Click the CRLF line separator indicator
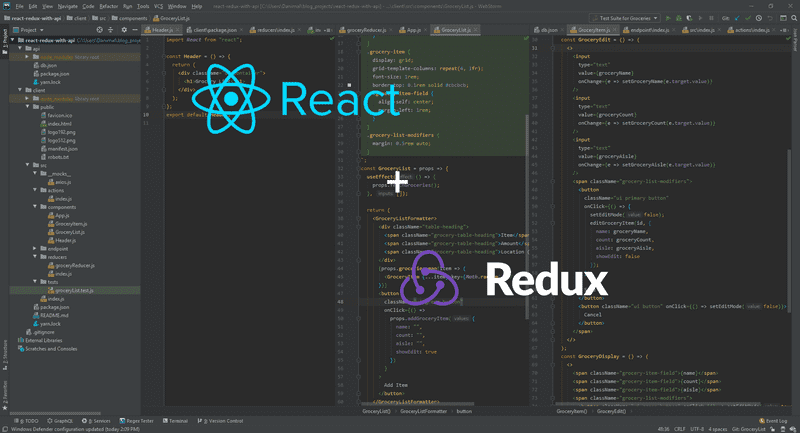 (680, 429)
